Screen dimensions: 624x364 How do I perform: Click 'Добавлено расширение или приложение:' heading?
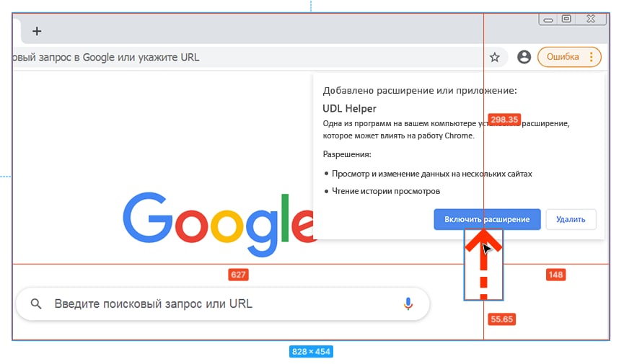pos(420,91)
